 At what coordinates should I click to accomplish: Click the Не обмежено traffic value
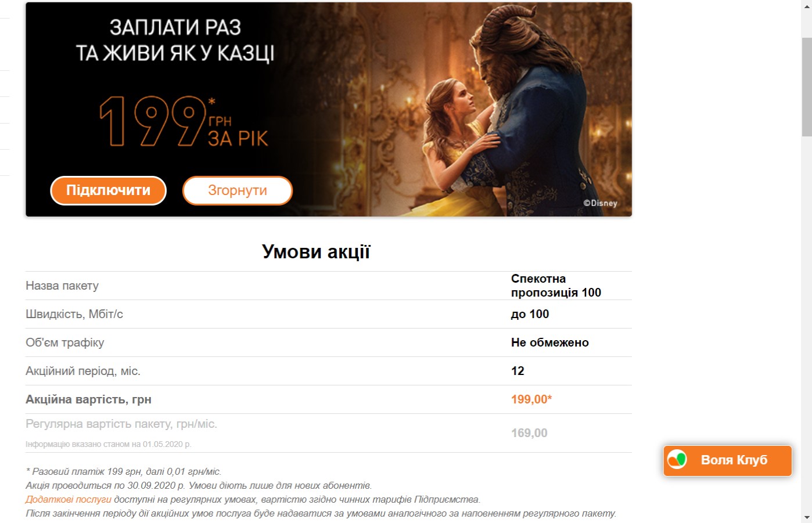point(550,342)
